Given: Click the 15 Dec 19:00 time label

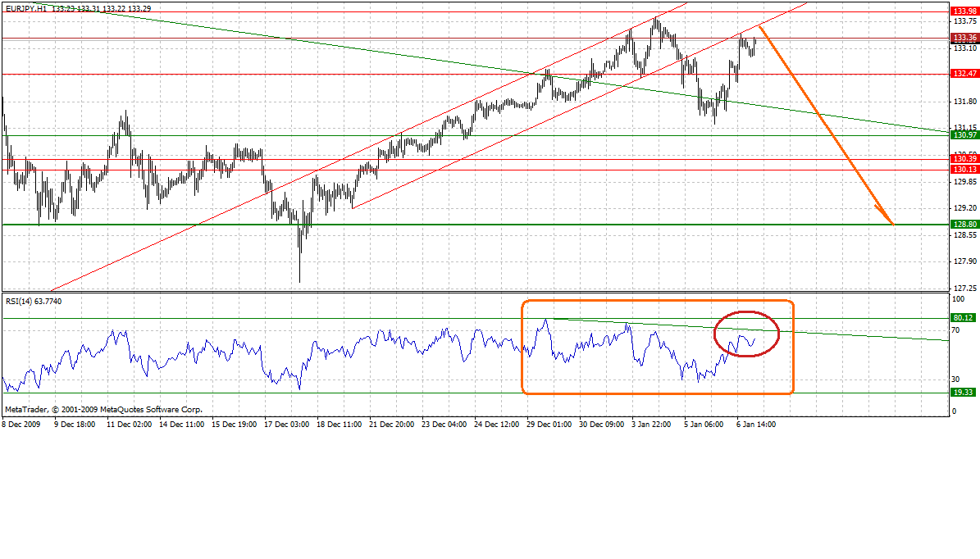Looking at the screenshot, I should 235,424.
